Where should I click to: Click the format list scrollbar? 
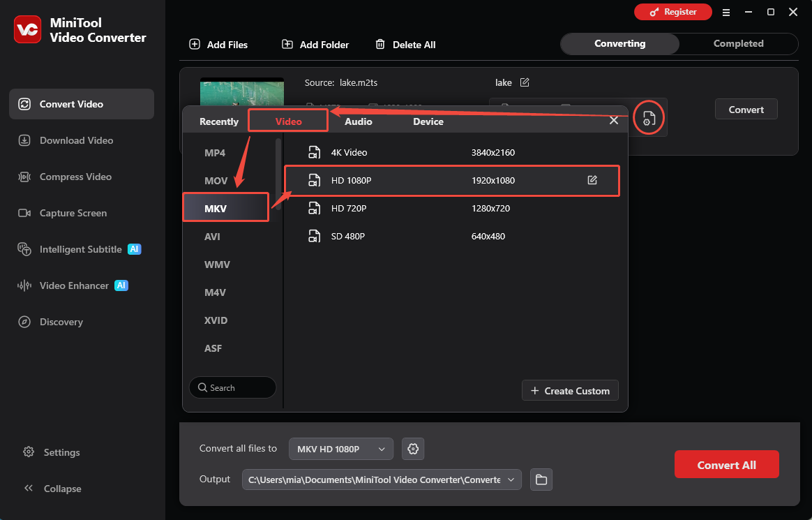(x=278, y=174)
